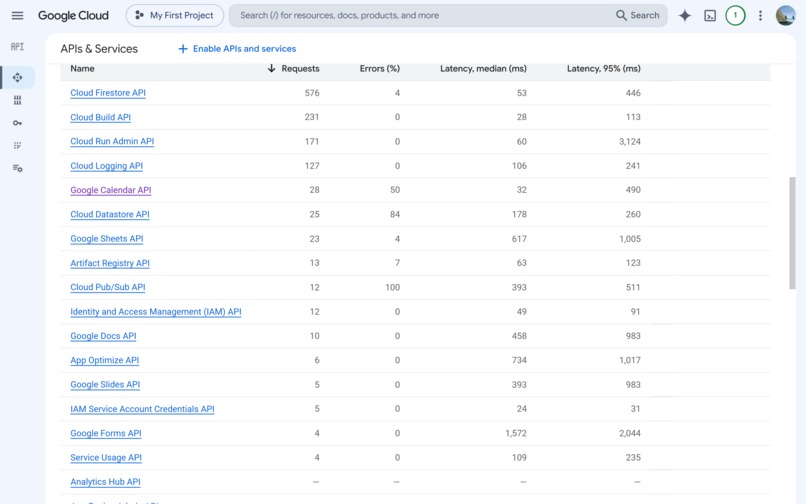Viewport: 806px width, 504px height.
Task: Select Google Docs median latency 458
Action: [x=519, y=336]
